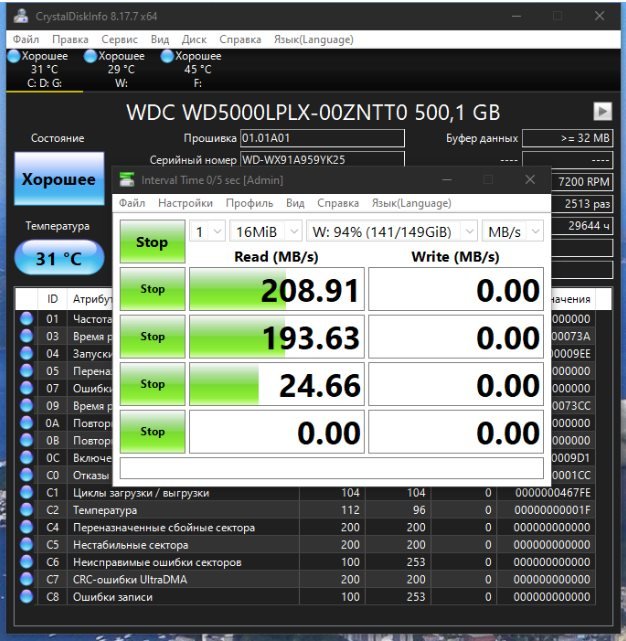The height and width of the screenshot is (641, 626).
Task: Open test size dropdown showing 16MiB
Action: tap(266, 232)
